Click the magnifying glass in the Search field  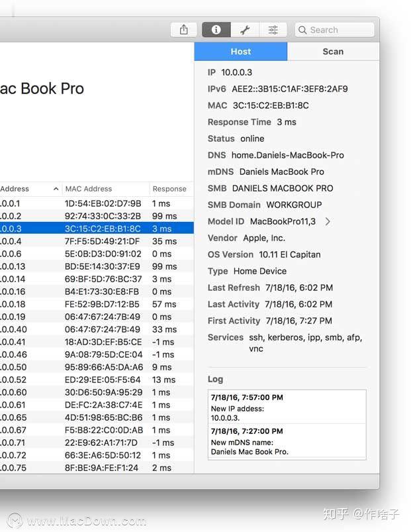[x=302, y=29]
